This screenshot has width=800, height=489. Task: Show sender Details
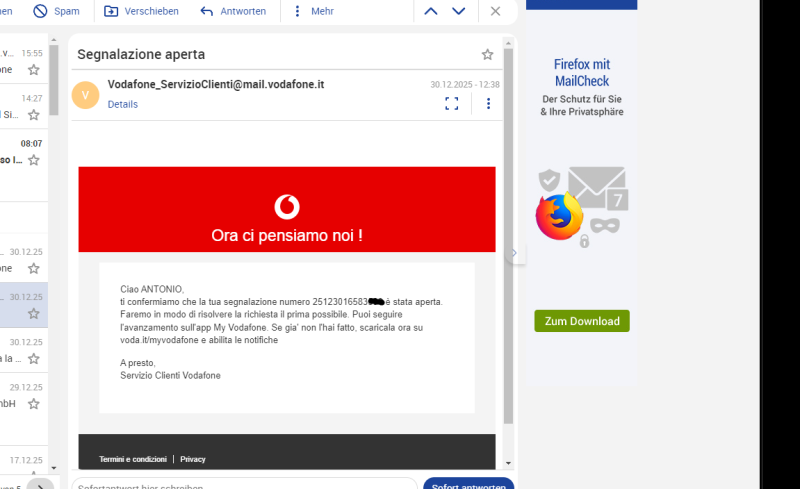tap(122, 104)
